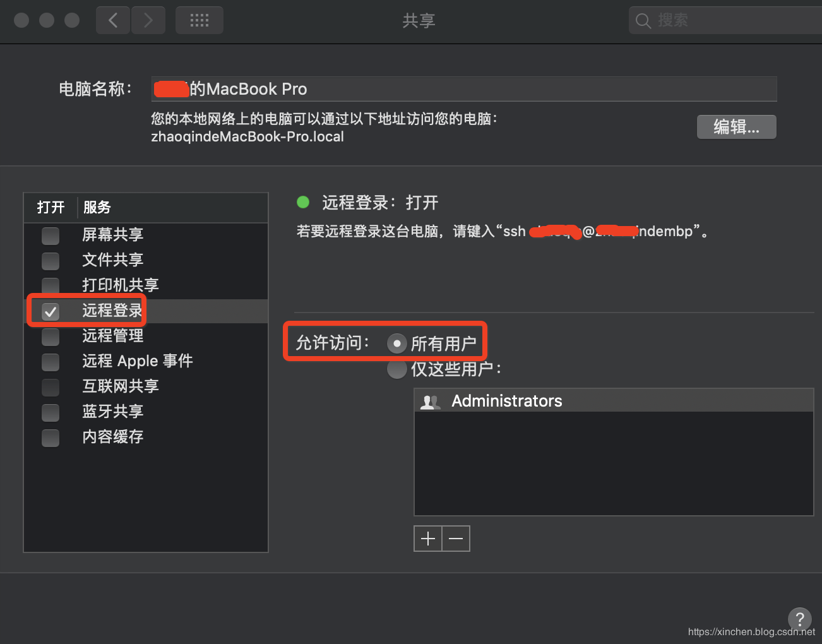Click the Administrators group icon
Viewport: 822px width, 644px height.
(x=430, y=400)
